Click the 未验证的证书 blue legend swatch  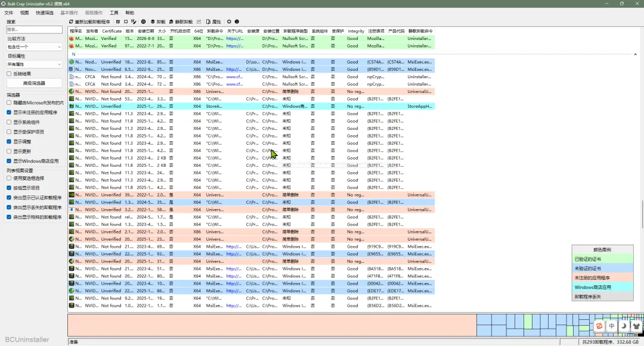pyautogui.click(x=602, y=269)
